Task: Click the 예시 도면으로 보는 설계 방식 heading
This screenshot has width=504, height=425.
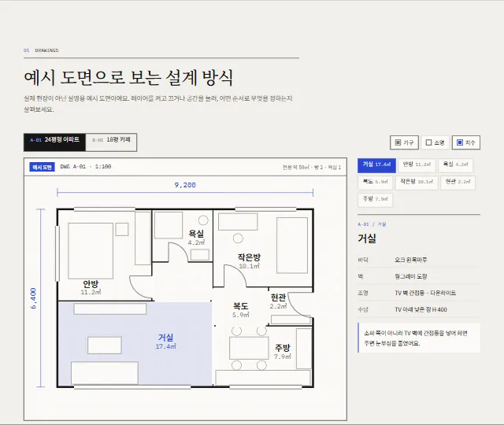Action: coord(128,77)
